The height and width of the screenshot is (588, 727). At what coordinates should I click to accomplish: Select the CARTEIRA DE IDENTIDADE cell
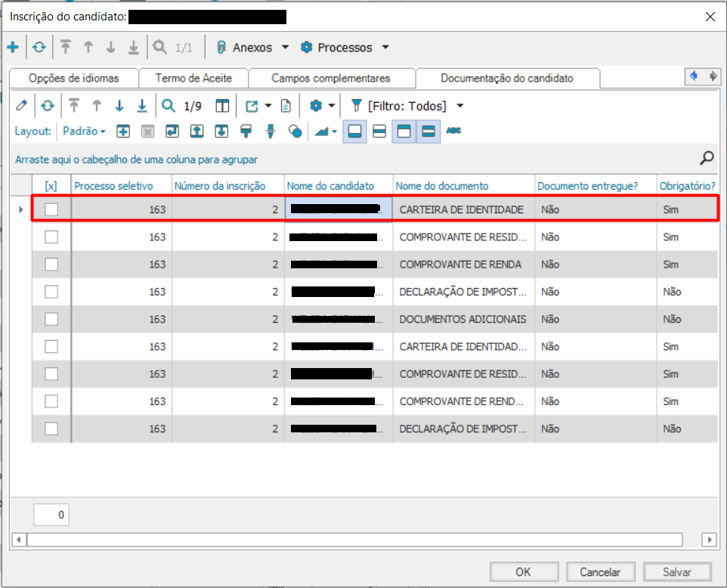click(x=464, y=209)
